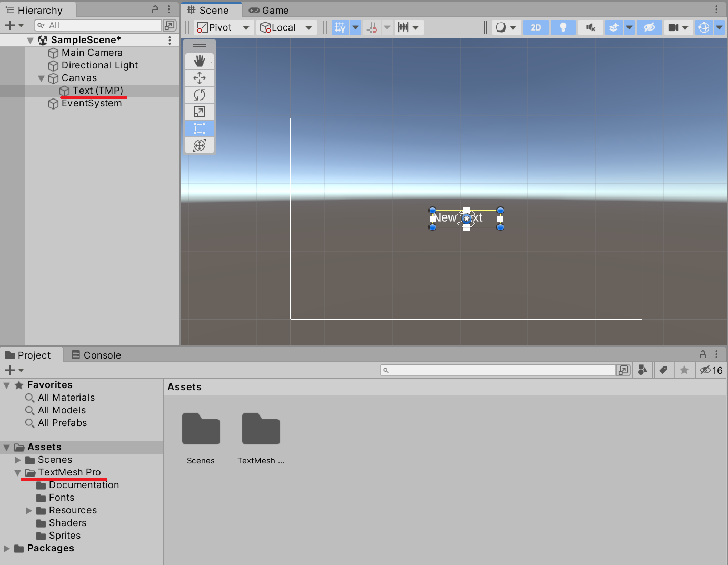This screenshot has height=565, width=728.
Task: Open the Fonts folder under TextMesh Pro
Action: click(x=62, y=497)
